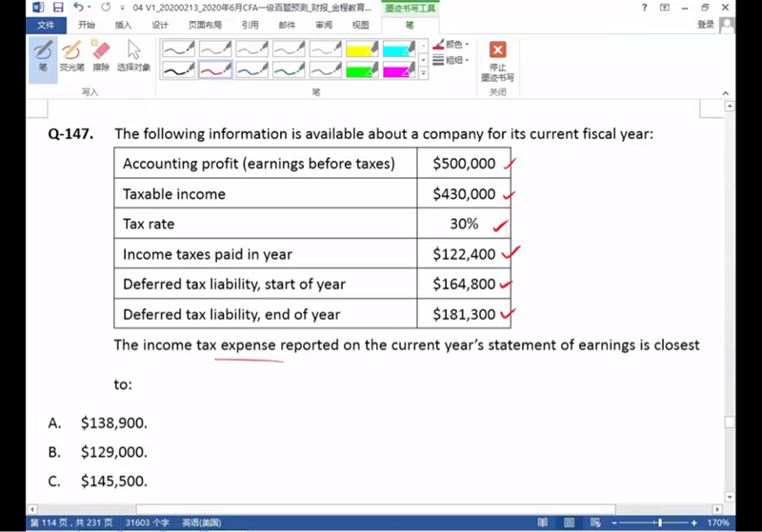Expand the pen styles gallery more arrow
Screen dimensions: 762x532
[x=424, y=72]
